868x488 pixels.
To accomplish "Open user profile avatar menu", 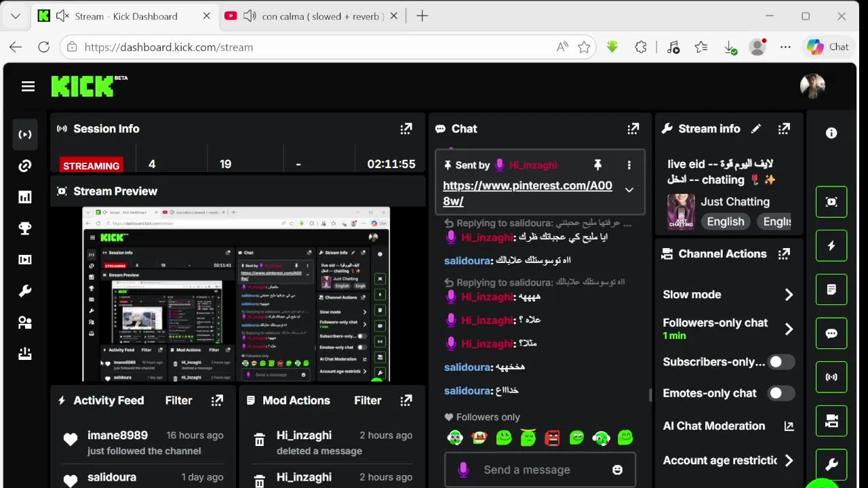I will click(812, 86).
